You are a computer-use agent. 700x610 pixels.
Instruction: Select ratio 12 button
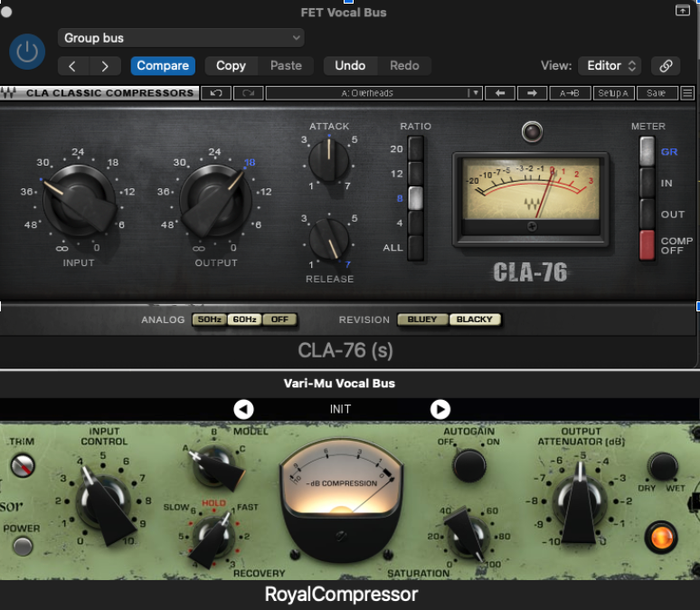(x=415, y=174)
